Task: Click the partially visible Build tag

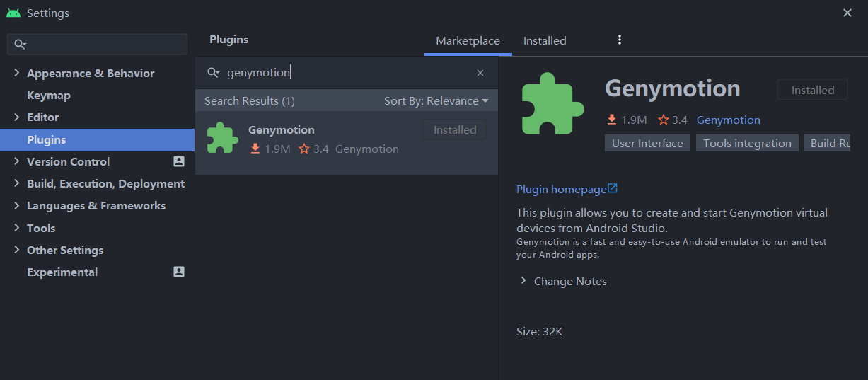Action: point(827,143)
